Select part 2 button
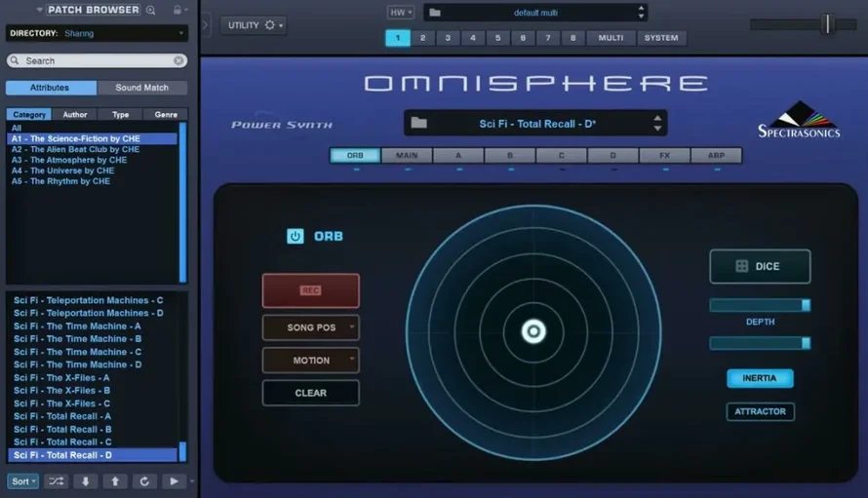Viewport: 868px width, 498px height. click(x=422, y=38)
